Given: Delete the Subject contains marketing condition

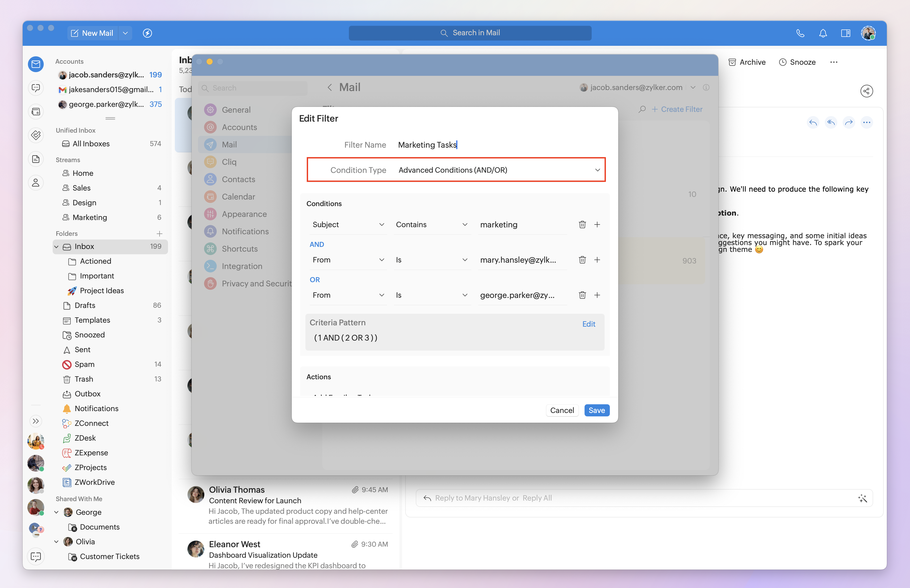Looking at the screenshot, I should pos(582,225).
